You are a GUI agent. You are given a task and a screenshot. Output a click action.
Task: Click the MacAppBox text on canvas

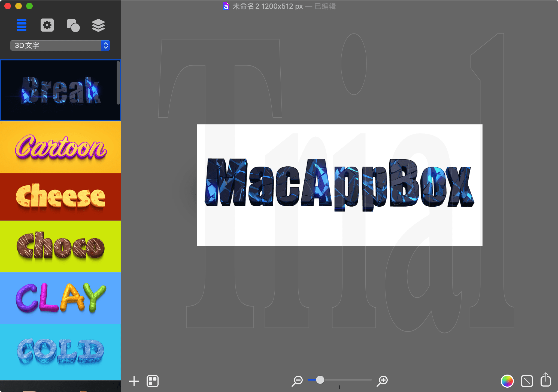pos(339,185)
